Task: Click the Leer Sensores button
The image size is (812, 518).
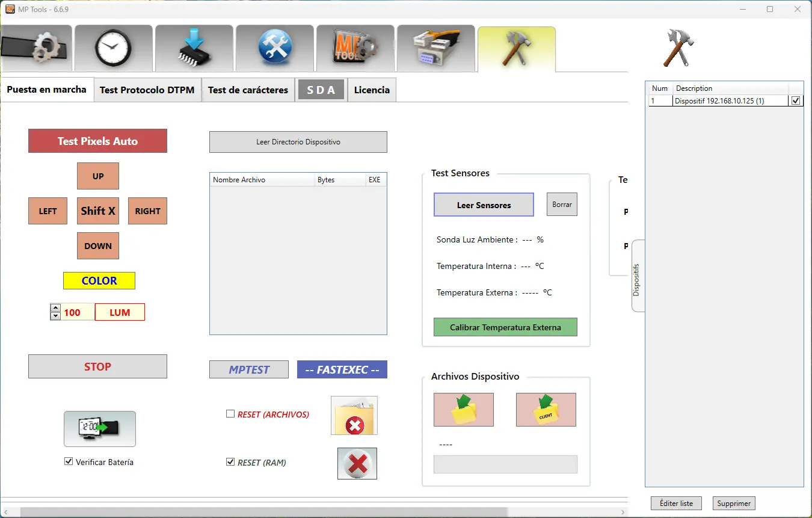Action: pyautogui.click(x=484, y=205)
